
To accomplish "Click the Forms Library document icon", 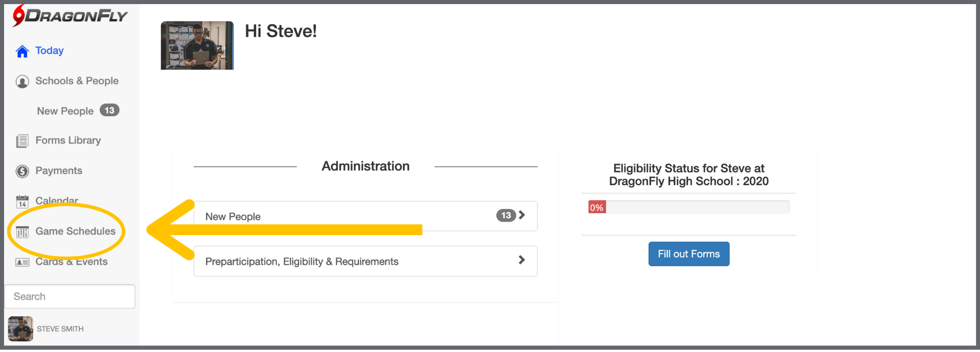I will click(x=22, y=141).
